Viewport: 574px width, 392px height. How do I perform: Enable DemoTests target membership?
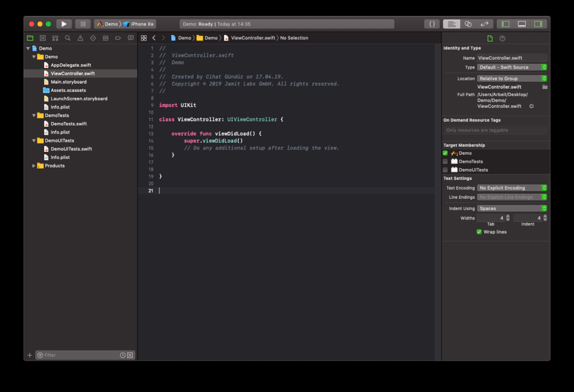(445, 161)
